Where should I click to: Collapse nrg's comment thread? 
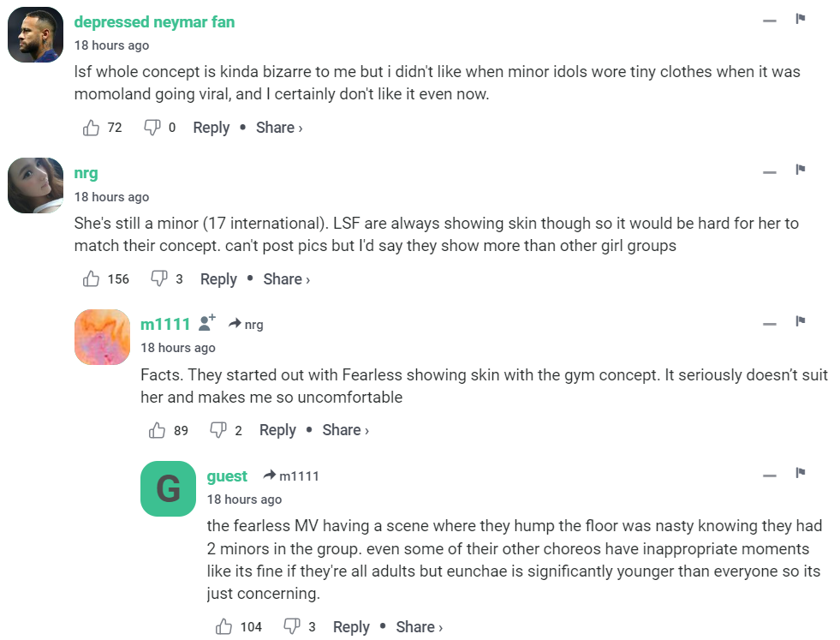(x=770, y=171)
